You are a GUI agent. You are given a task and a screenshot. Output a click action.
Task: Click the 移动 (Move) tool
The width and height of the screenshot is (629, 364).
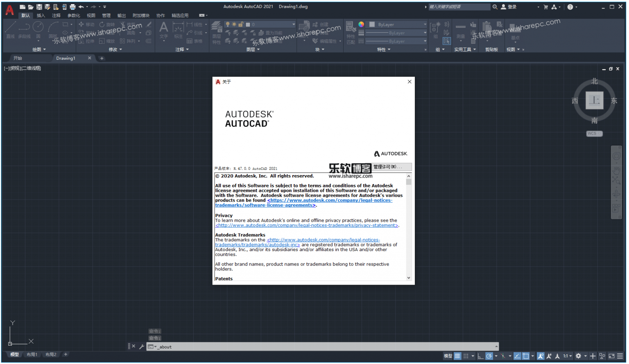(86, 25)
